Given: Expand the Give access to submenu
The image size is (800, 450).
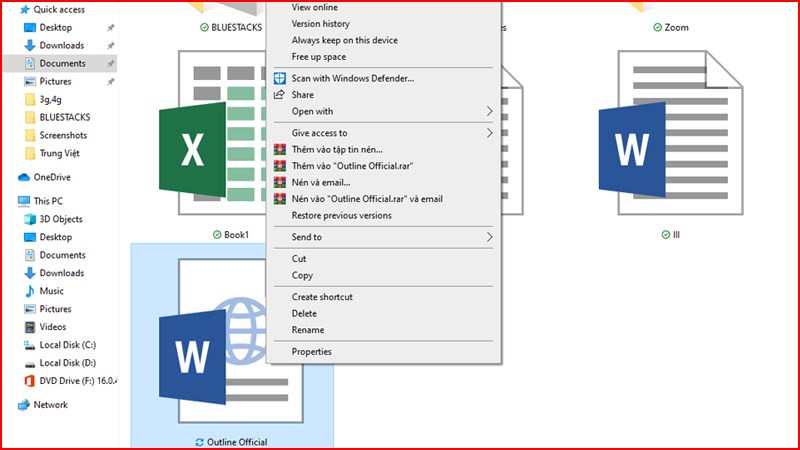Looking at the screenshot, I should coord(489,133).
